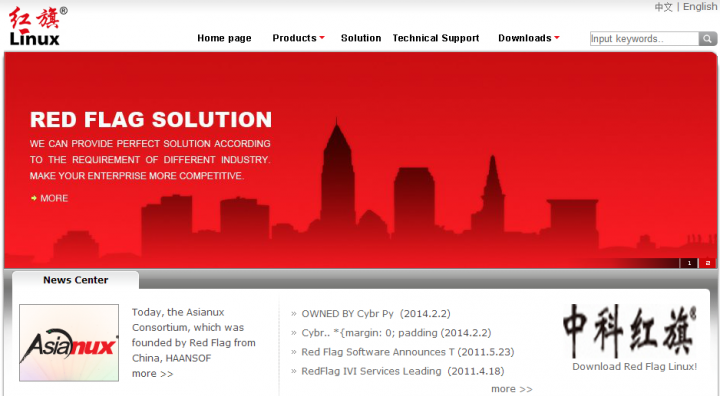The image size is (720, 396).
Task: Switch language to English
Action: (700, 7)
